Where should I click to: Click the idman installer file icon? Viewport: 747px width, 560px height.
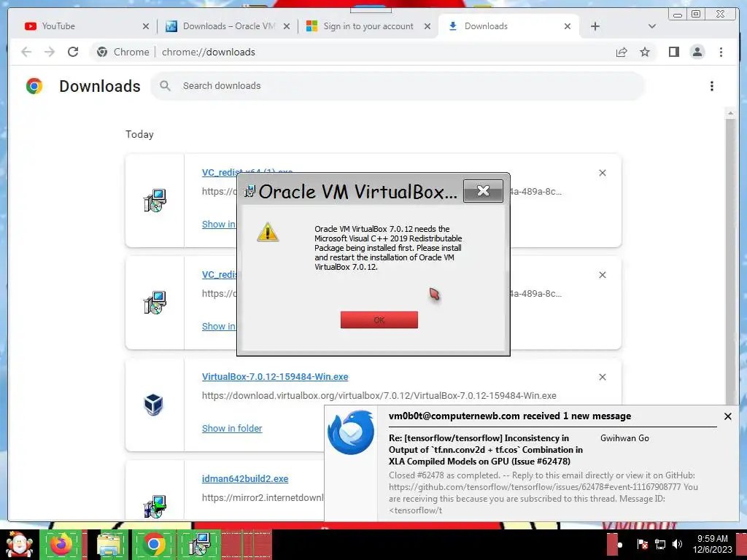click(155, 507)
